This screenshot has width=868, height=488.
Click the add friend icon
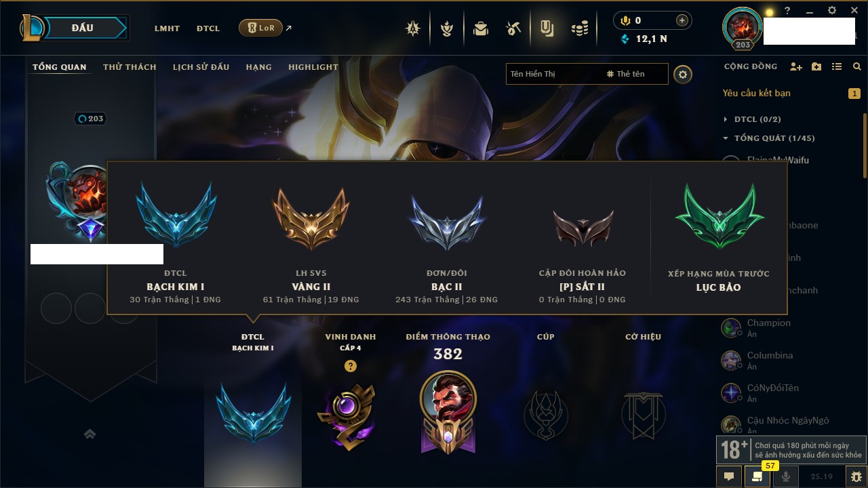pos(796,66)
